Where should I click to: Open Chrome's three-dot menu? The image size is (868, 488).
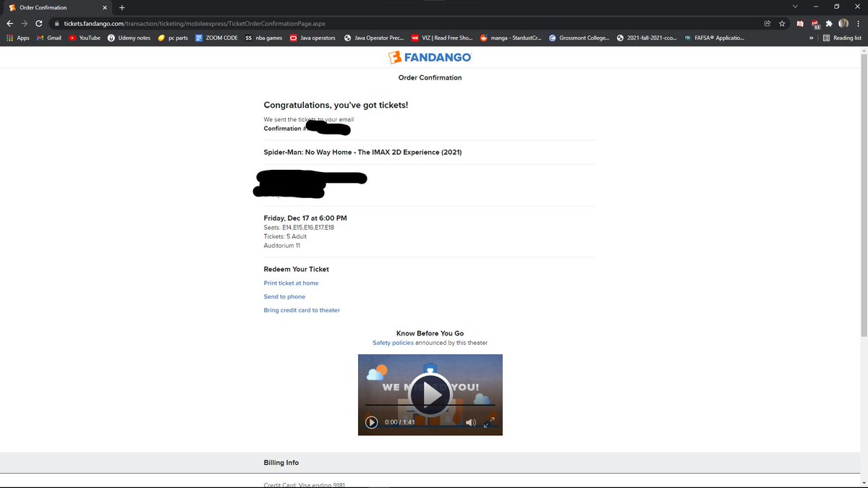[x=858, y=23]
